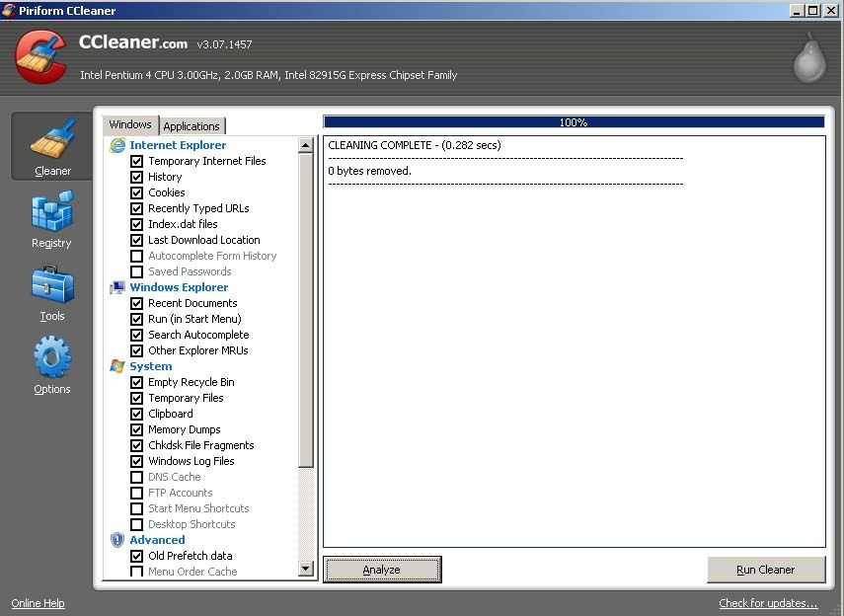Click the System group Windows flag icon
The width and height of the screenshot is (844, 616).
117,366
